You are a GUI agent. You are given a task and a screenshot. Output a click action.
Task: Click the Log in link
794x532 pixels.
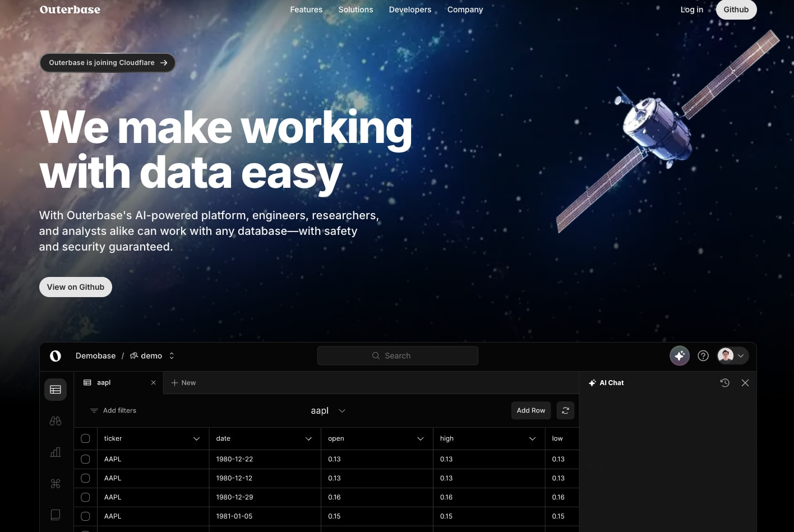[691, 10]
